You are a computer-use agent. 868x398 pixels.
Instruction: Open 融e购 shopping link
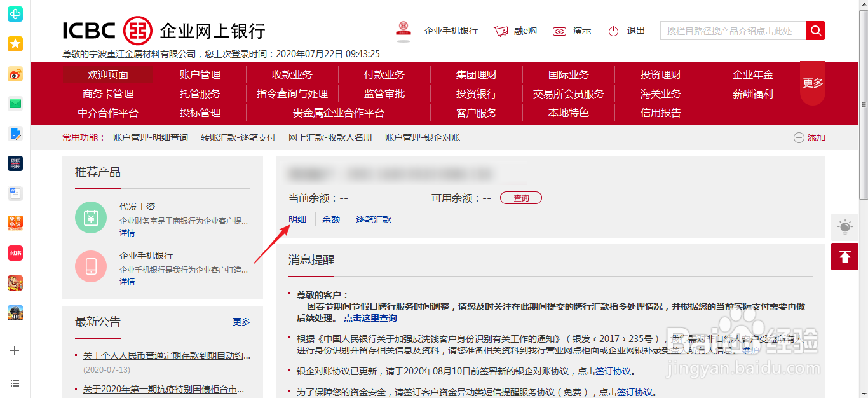click(515, 31)
